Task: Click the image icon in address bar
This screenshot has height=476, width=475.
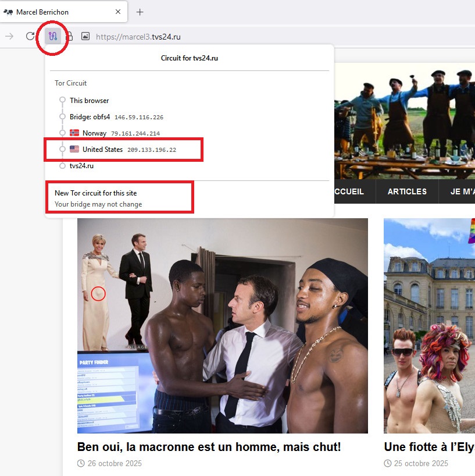Action: 85,36
